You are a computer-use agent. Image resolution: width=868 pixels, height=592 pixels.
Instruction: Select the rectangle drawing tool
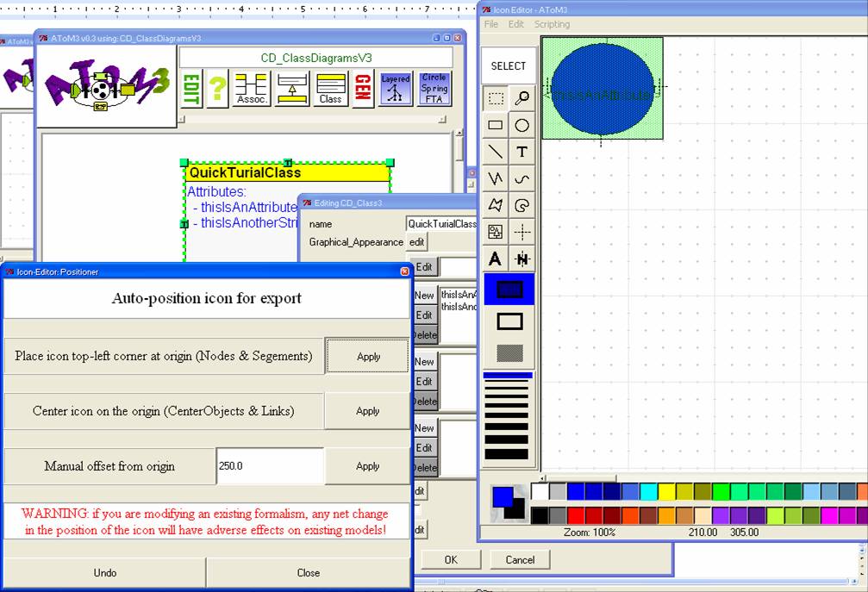tap(496, 125)
